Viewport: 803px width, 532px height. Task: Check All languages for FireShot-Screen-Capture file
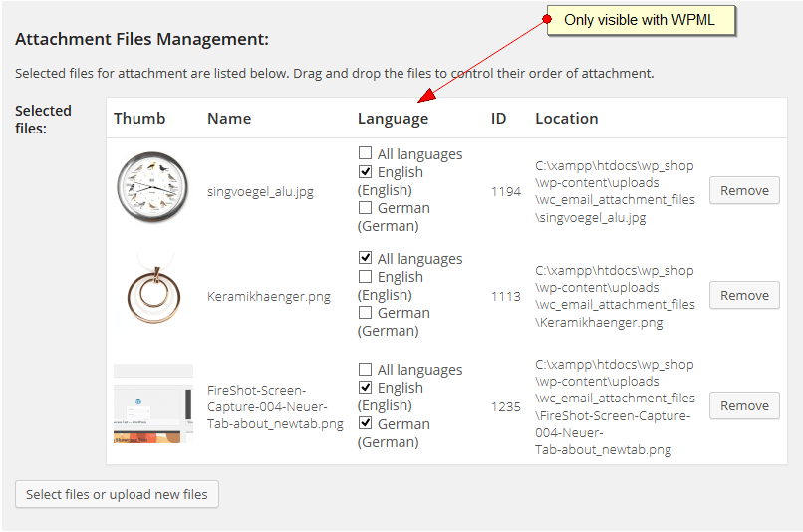366,369
